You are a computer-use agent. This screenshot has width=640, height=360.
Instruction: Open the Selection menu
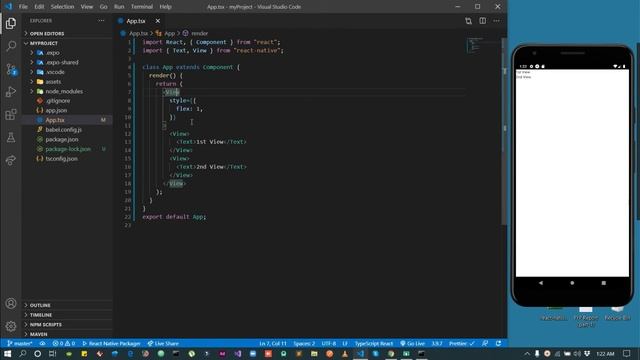[62, 7]
